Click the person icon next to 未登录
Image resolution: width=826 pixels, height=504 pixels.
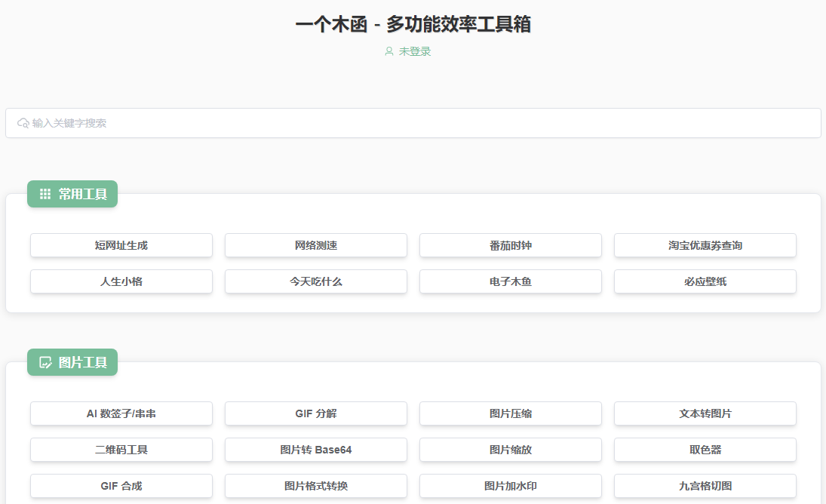[x=388, y=51]
